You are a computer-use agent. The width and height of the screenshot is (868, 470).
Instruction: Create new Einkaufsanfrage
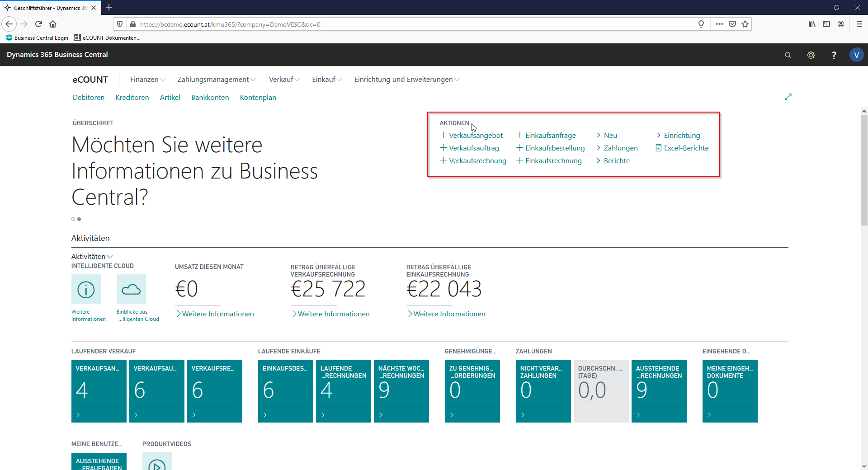pos(546,135)
